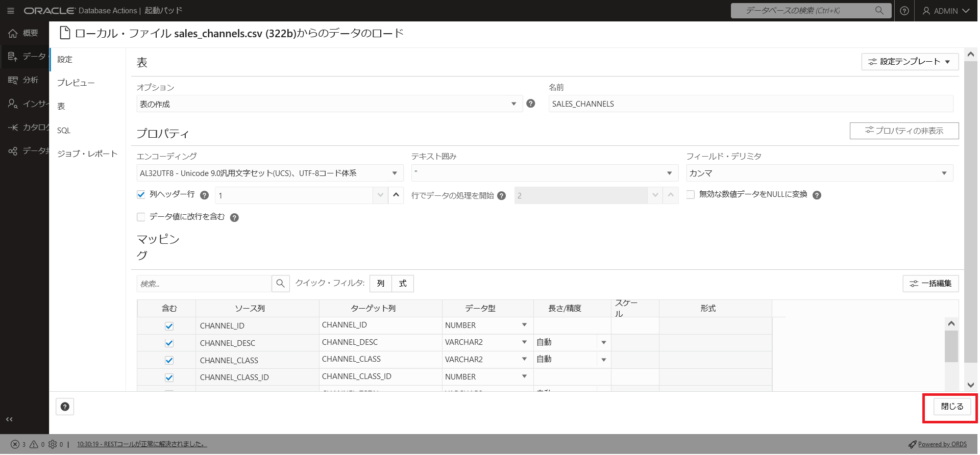Select the プレビュー tab
The height and width of the screenshot is (455, 980).
tap(76, 83)
